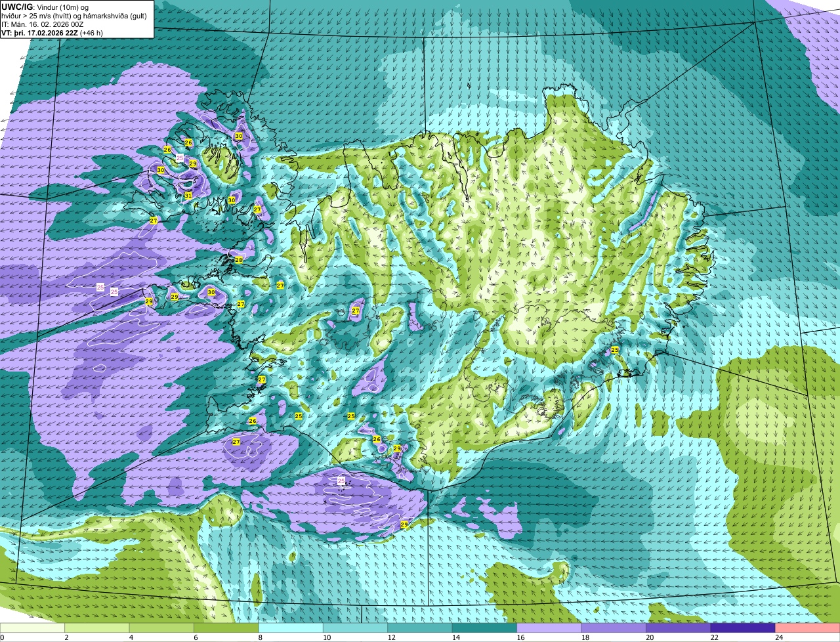Click the 2–4 m/s legend color swatch
This screenshot has width=840, height=642.
[x=97, y=628]
